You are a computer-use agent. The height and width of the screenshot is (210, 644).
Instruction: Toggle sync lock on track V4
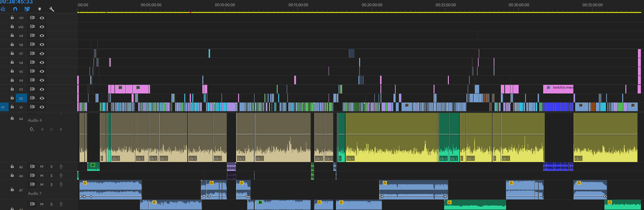(32, 80)
